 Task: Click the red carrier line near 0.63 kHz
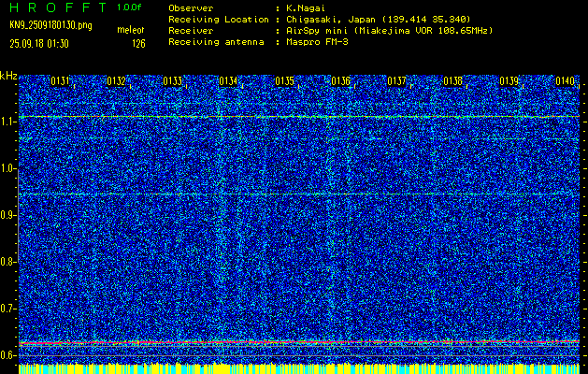[299, 342]
